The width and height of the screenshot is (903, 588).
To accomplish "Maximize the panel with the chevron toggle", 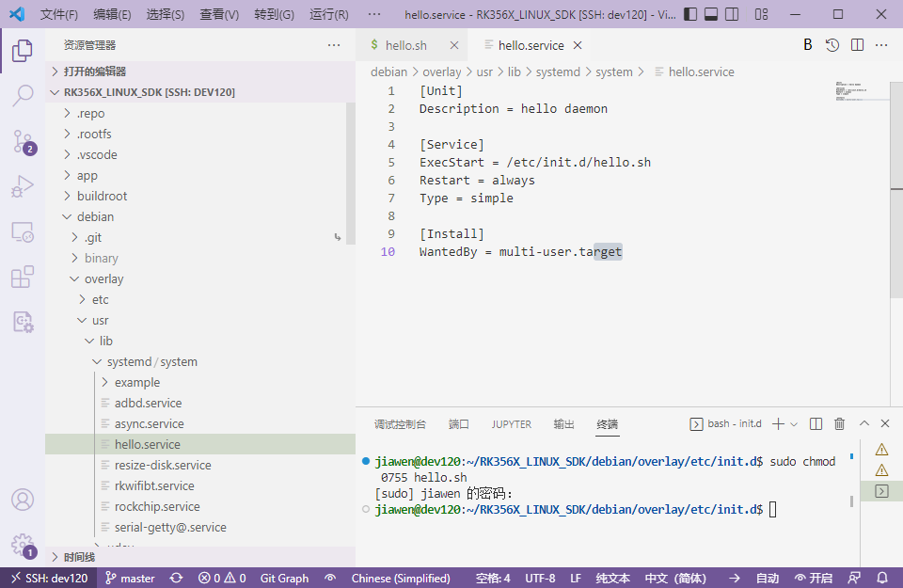I will point(863,423).
